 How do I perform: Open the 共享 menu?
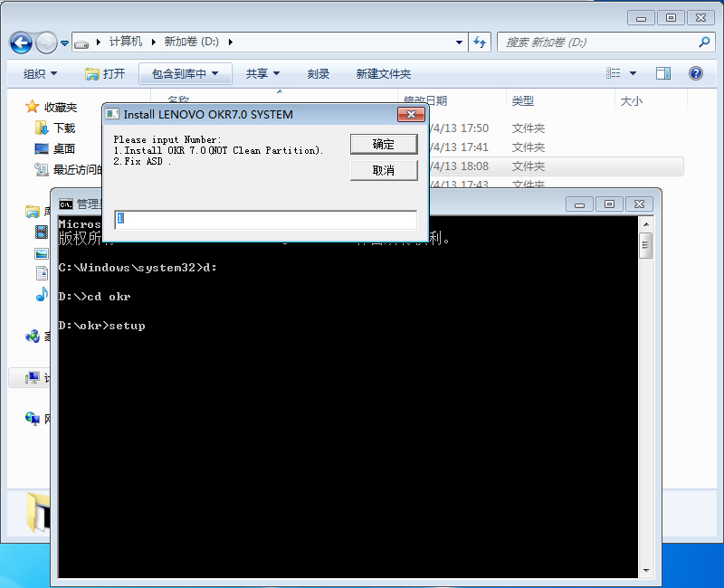click(262, 73)
